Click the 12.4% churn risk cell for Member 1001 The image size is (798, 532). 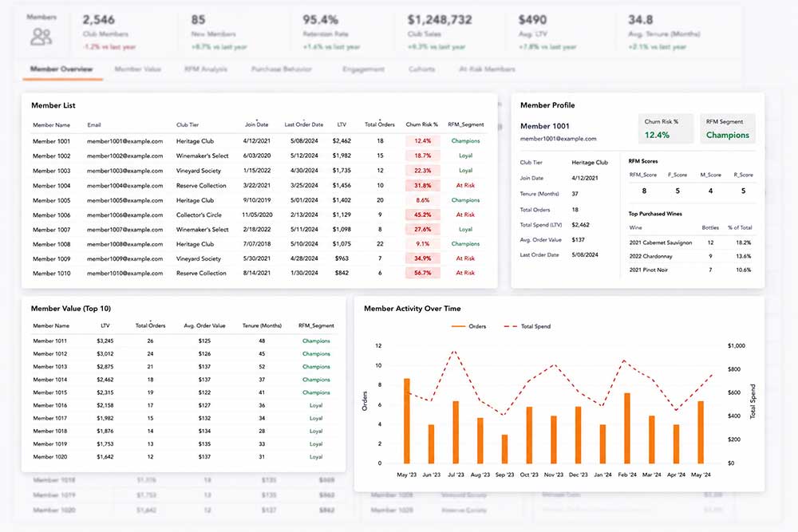(x=422, y=141)
